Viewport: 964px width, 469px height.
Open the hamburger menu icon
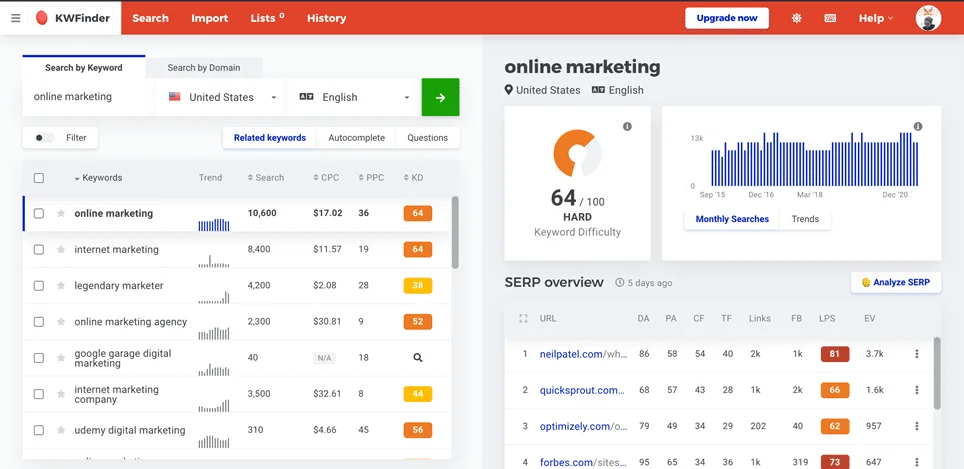(x=16, y=18)
